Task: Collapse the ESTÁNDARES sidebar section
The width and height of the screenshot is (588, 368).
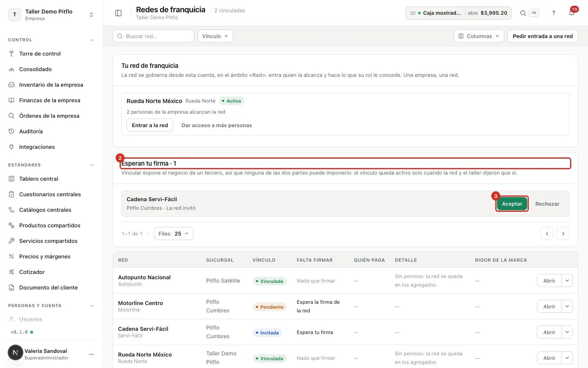Action: coord(92,165)
